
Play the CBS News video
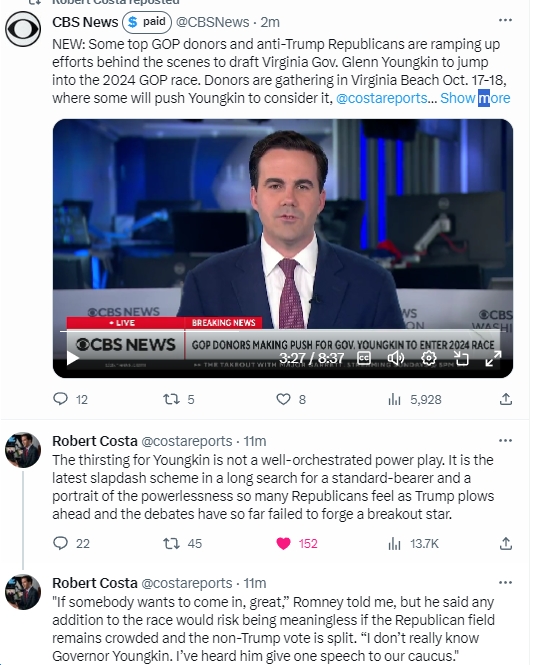[73, 358]
